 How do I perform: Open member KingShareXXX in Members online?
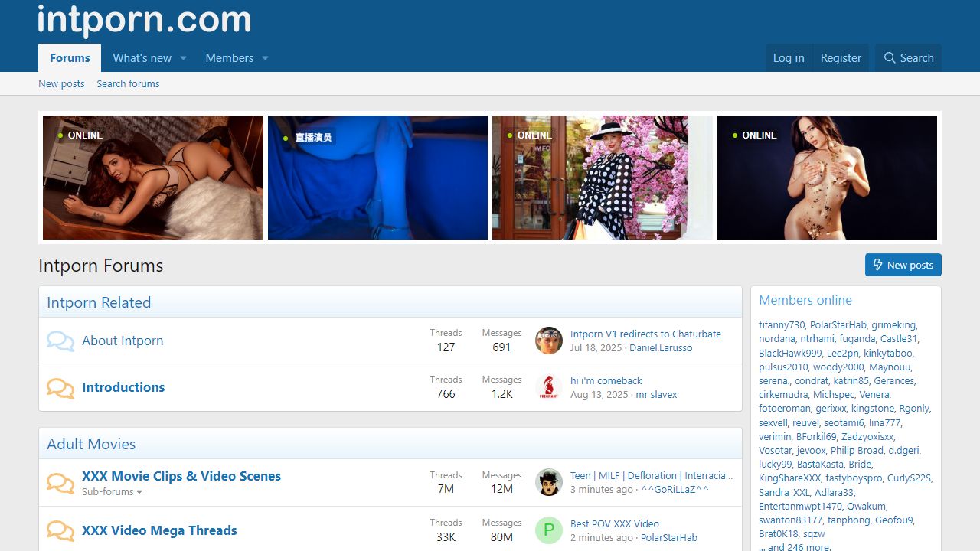(x=789, y=478)
